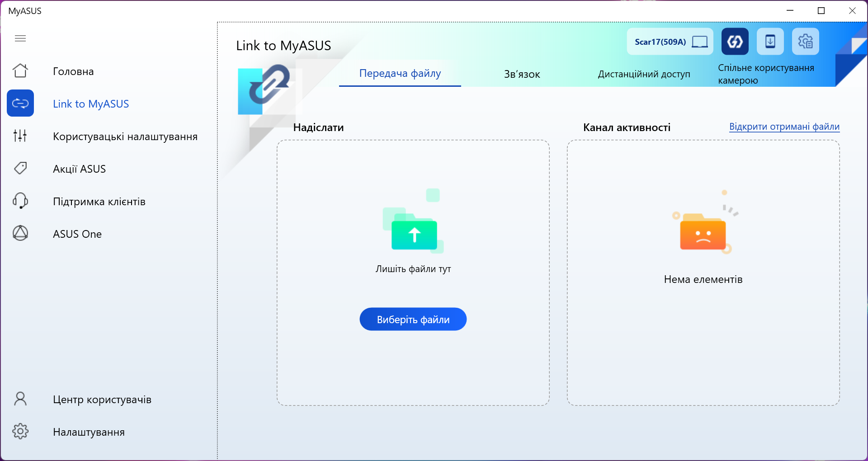Click the link connection icon in header
Screen dimensions: 868x461
click(735, 42)
